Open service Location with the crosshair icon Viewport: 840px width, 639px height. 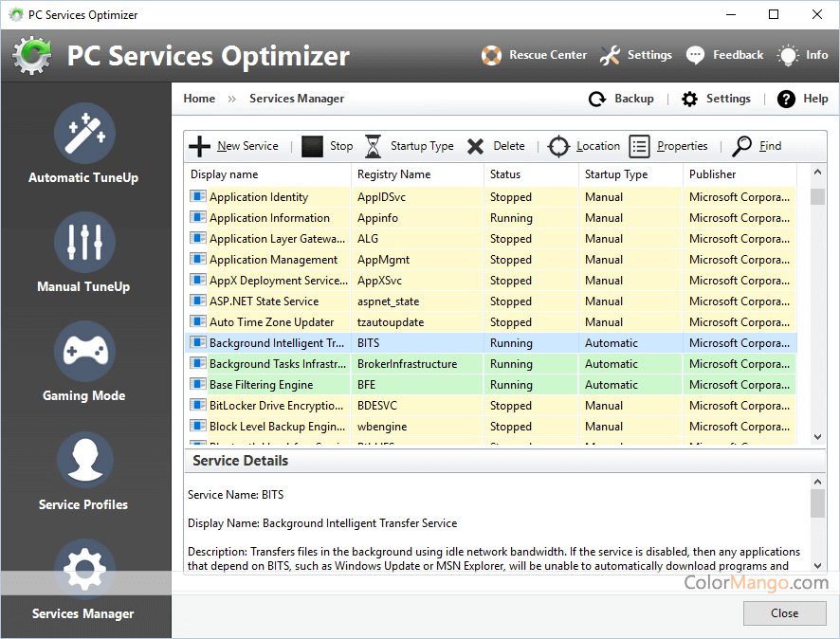coord(559,146)
